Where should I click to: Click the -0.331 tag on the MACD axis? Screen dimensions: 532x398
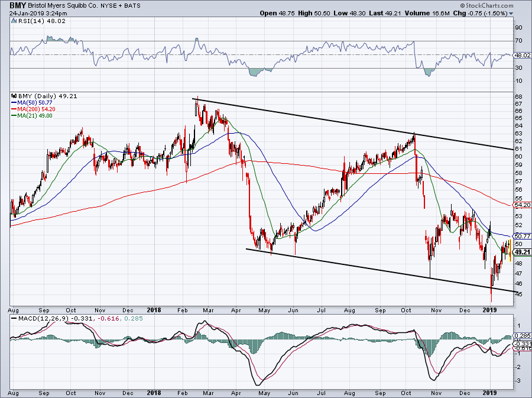point(523,344)
